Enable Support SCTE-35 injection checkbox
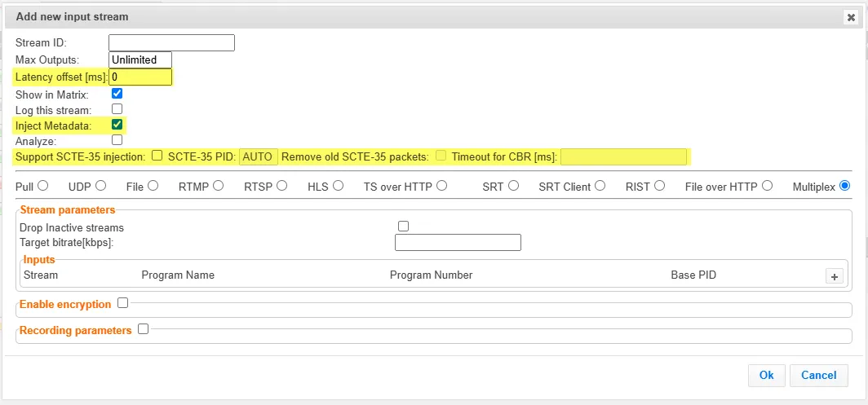This screenshot has width=868, height=405. [x=157, y=156]
